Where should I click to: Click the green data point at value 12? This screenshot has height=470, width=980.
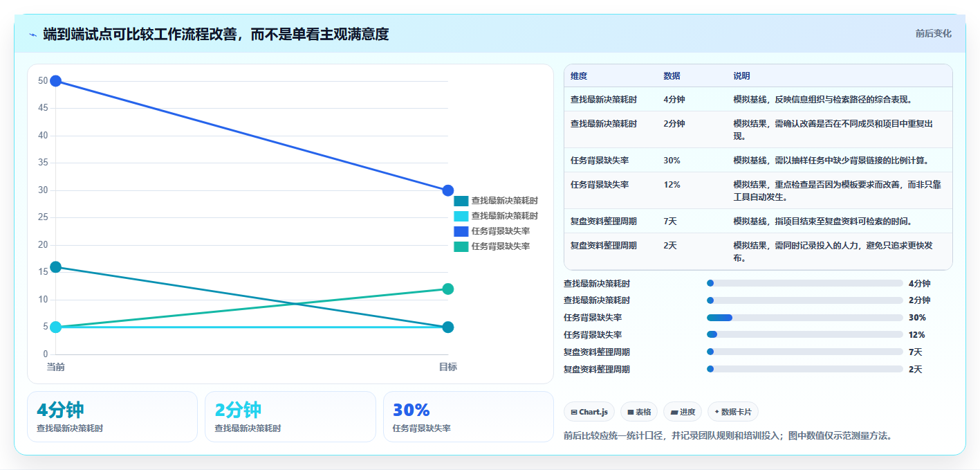point(447,289)
